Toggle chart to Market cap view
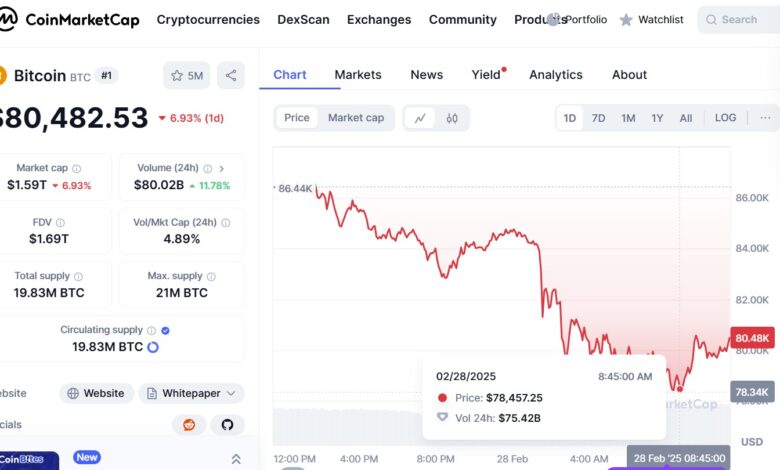The height and width of the screenshot is (470, 780). click(x=356, y=118)
